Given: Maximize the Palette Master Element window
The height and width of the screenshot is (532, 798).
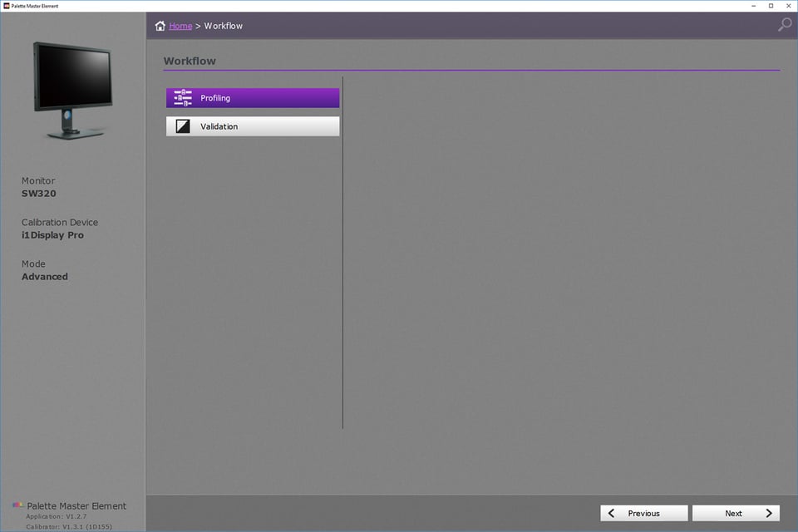Looking at the screenshot, I should point(771,6).
